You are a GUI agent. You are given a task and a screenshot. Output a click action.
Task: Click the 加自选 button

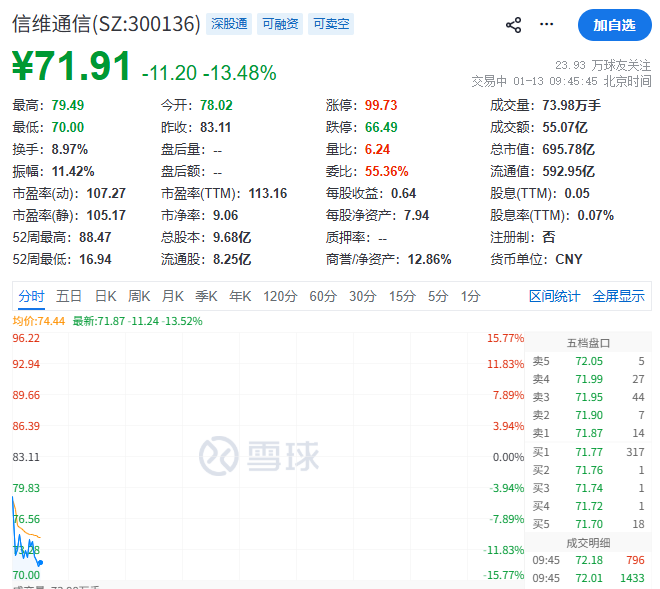(x=615, y=25)
